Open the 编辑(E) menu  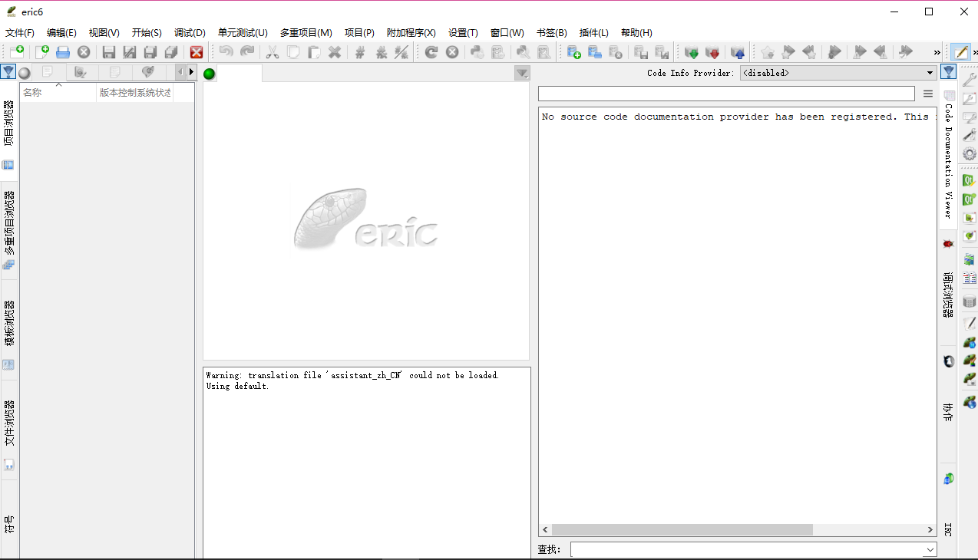click(x=61, y=33)
